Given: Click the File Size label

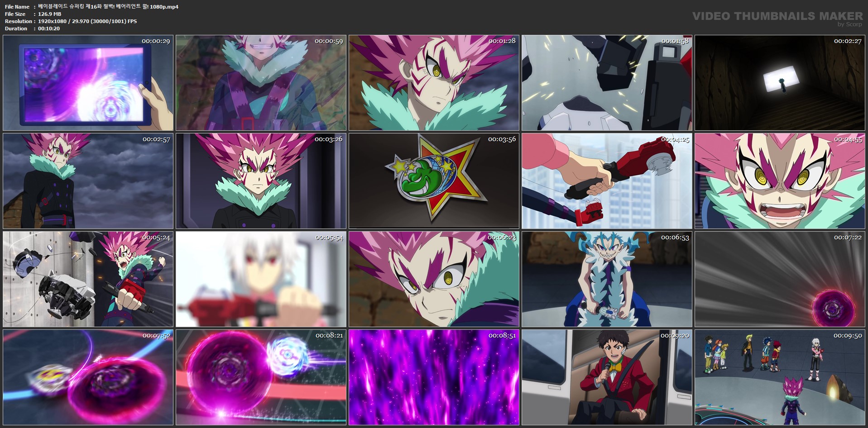Looking at the screenshot, I should 15,14.
